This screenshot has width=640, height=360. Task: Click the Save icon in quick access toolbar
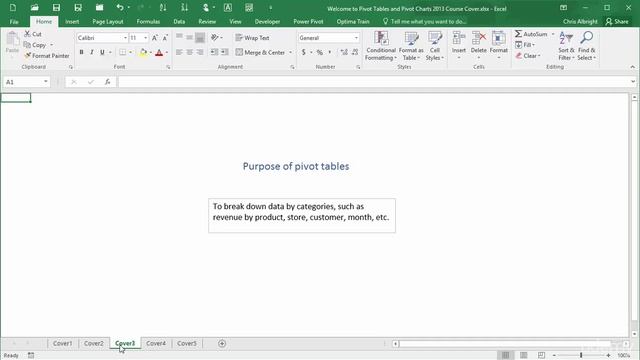click(x=56, y=7)
